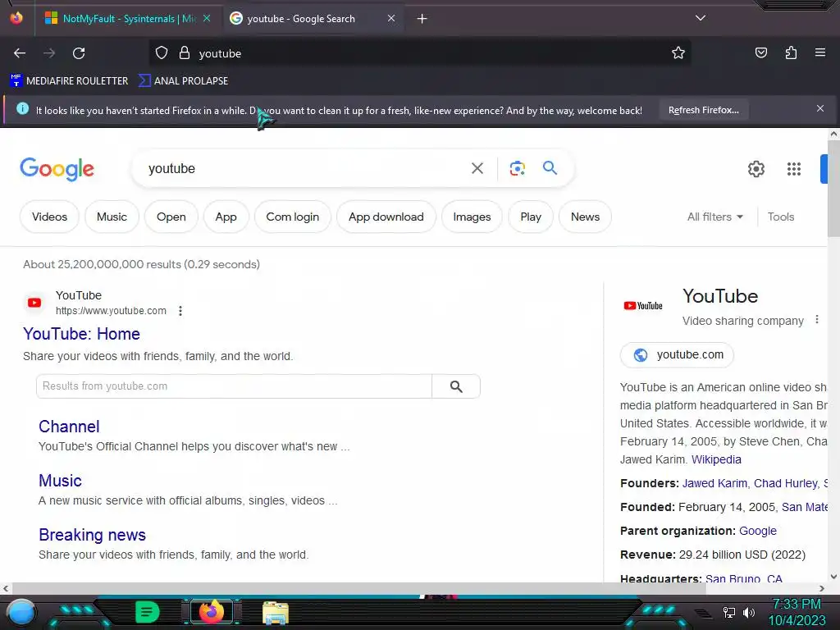
Task: Select the Com login filter chip
Action: tap(293, 217)
